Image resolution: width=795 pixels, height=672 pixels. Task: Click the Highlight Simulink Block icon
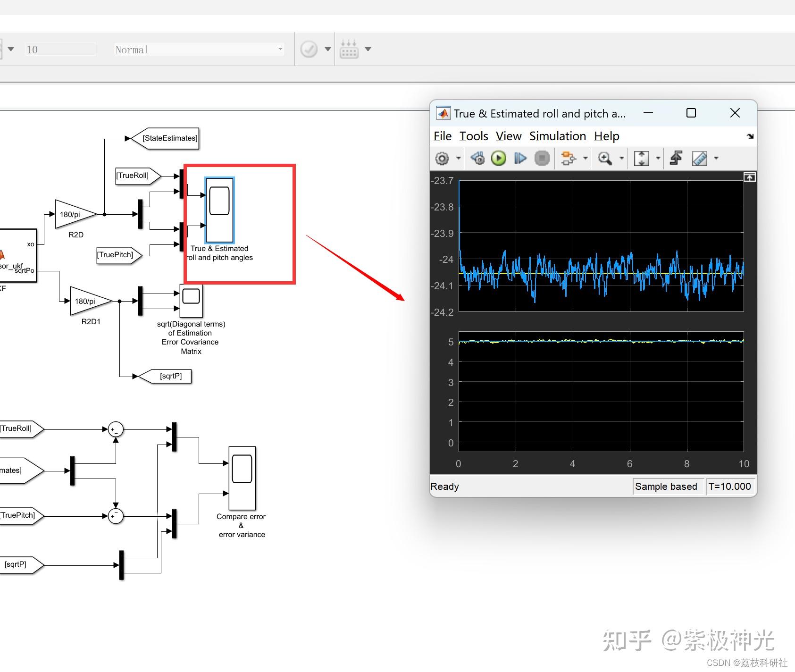click(569, 158)
